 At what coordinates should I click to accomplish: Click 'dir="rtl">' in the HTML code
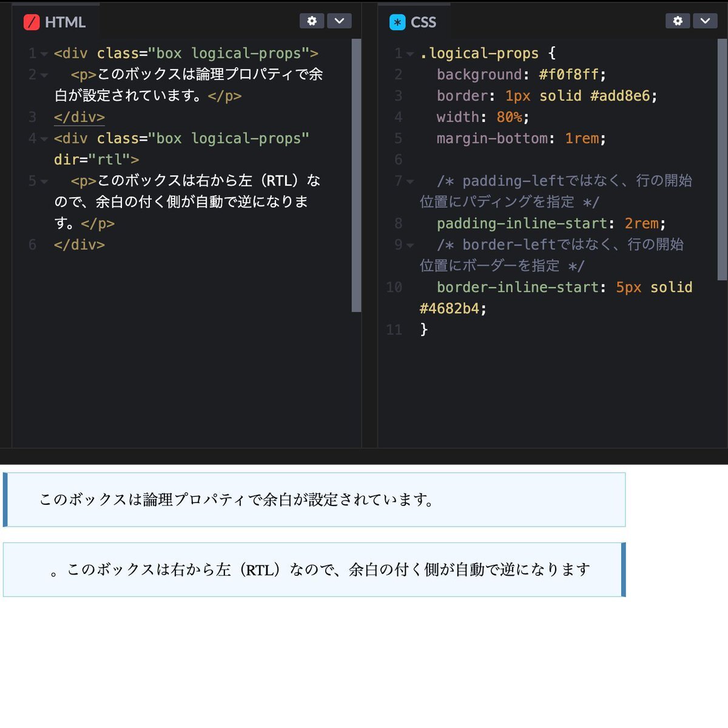pos(96,160)
